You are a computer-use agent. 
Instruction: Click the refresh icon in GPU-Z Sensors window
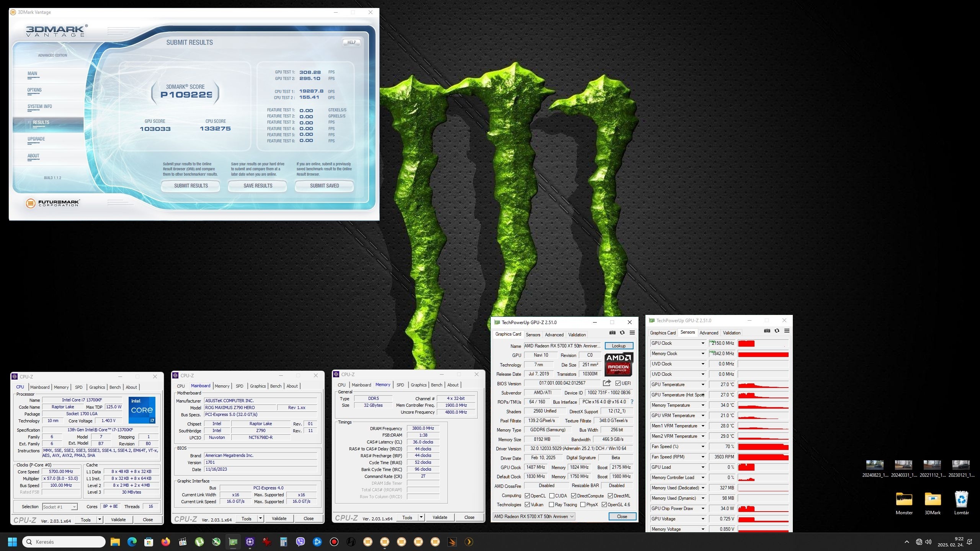[x=777, y=331]
